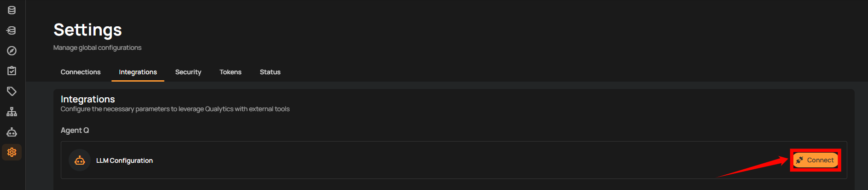Open the Source Datastores database icon
868x190 pixels.
tap(12, 10)
